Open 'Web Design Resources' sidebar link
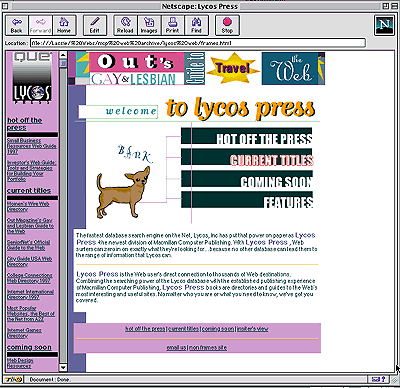This screenshot has width=400, height=388. [20, 363]
